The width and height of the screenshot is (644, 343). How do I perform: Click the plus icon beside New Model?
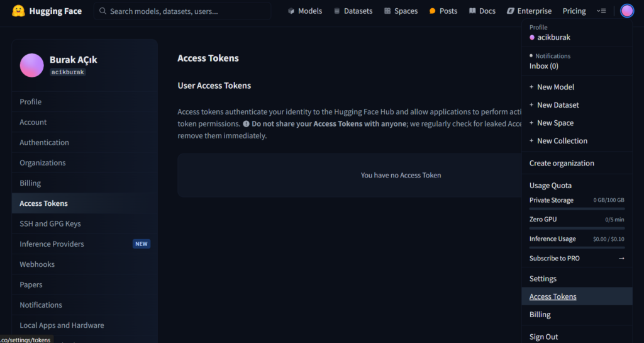[531, 87]
